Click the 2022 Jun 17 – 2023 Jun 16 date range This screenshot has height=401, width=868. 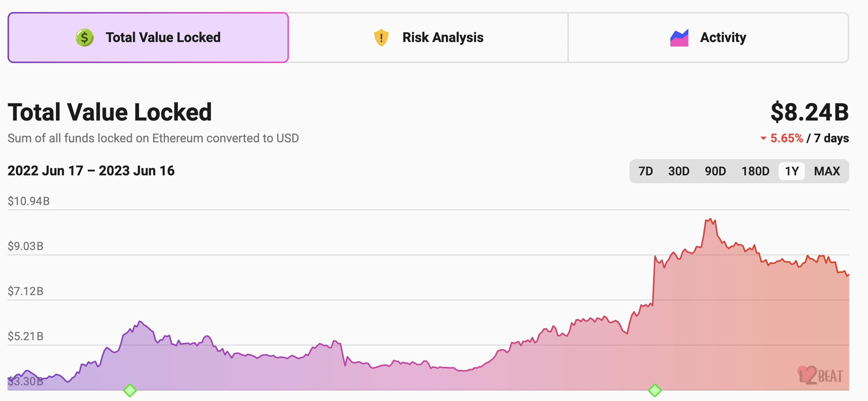(91, 171)
